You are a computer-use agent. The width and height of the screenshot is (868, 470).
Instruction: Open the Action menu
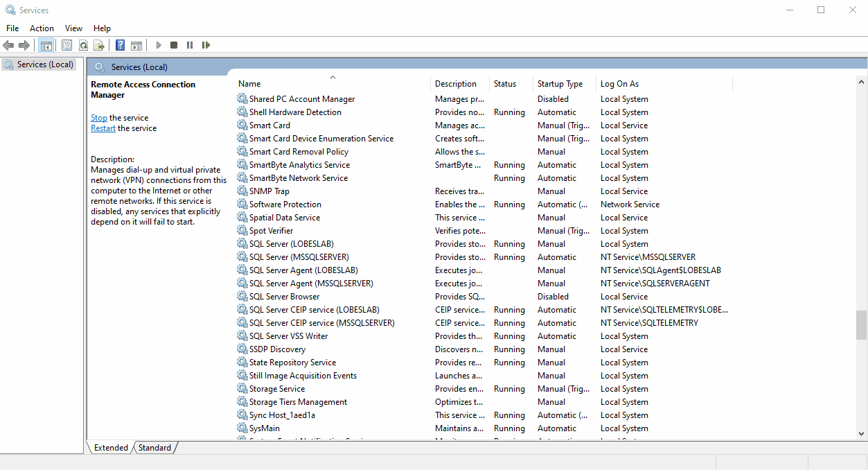(x=42, y=28)
